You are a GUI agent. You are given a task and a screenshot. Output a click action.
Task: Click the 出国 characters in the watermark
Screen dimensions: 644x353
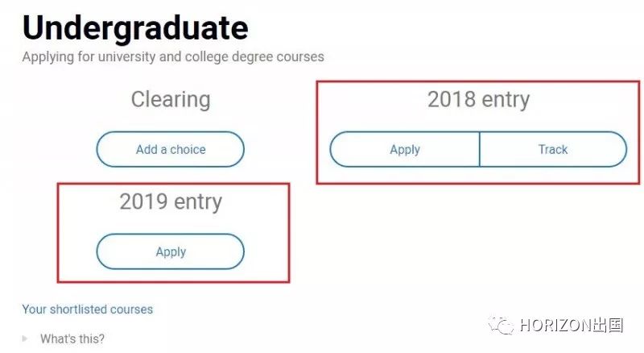click(609, 326)
